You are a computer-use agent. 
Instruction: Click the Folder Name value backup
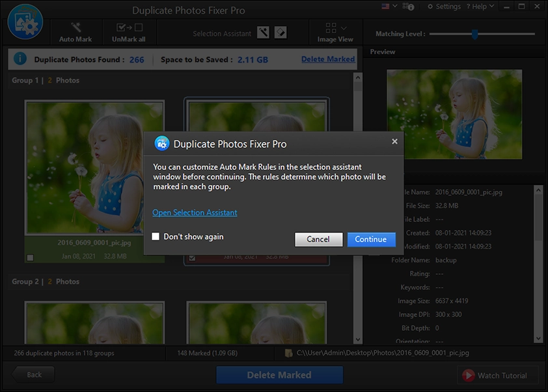[x=446, y=260]
